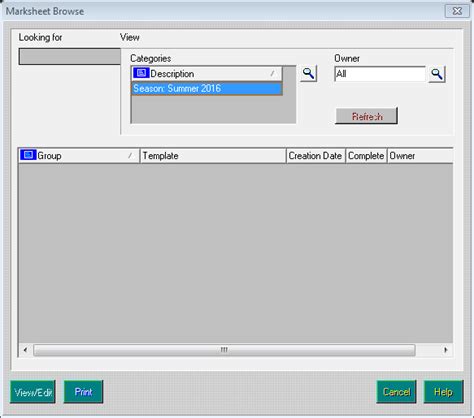Click the blue icon beside Group header
The width and height of the screenshot is (474, 418).
point(28,155)
